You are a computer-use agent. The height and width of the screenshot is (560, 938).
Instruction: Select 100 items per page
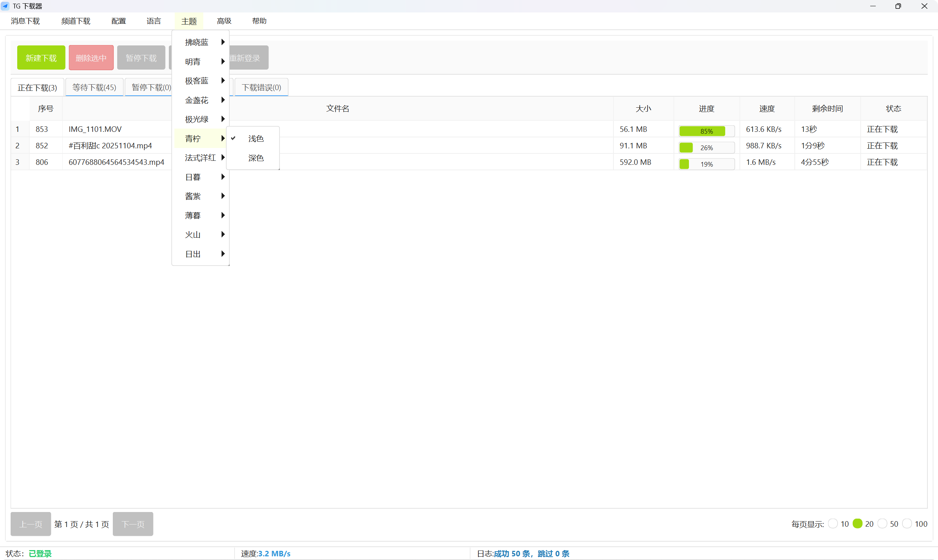click(908, 523)
